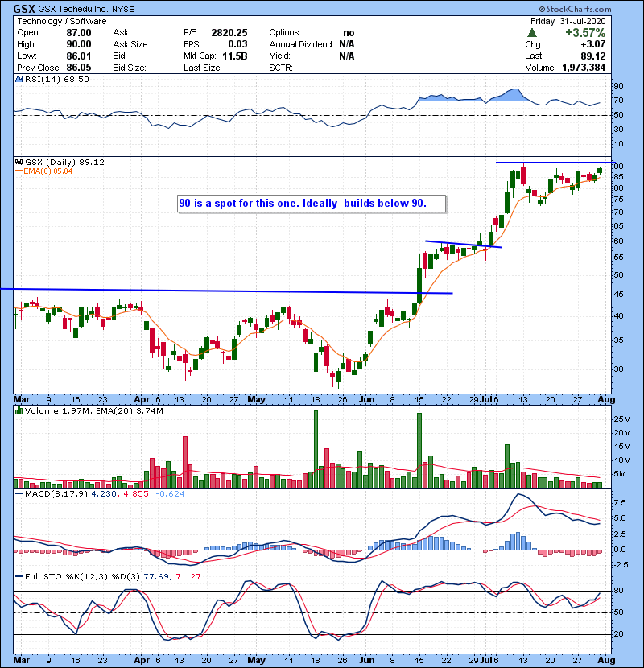Click the 20 level on stochastic scale

618,634
